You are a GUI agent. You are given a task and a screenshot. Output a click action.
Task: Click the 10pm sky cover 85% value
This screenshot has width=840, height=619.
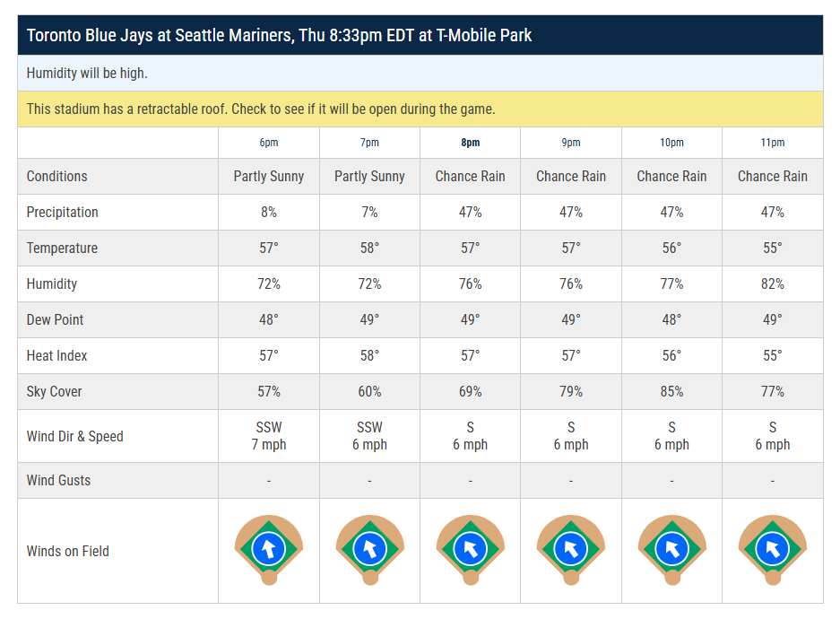click(x=671, y=392)
